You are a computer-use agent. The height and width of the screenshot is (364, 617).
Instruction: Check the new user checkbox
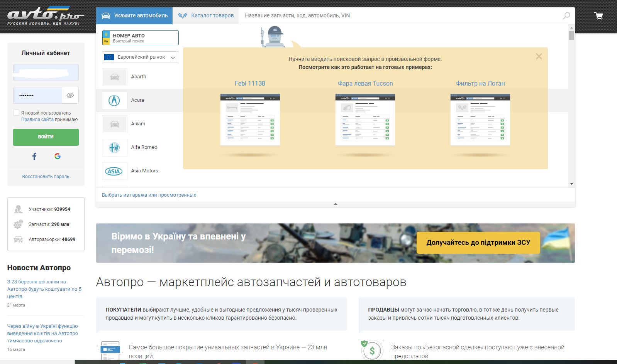point(16,113)
